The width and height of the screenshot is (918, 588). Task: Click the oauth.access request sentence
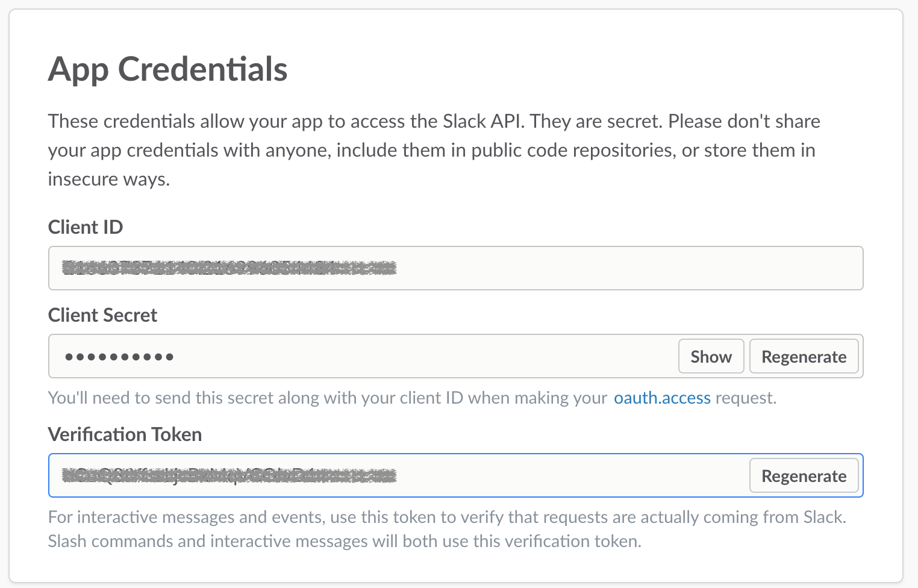pyautogui.click(x=412, y=398)
